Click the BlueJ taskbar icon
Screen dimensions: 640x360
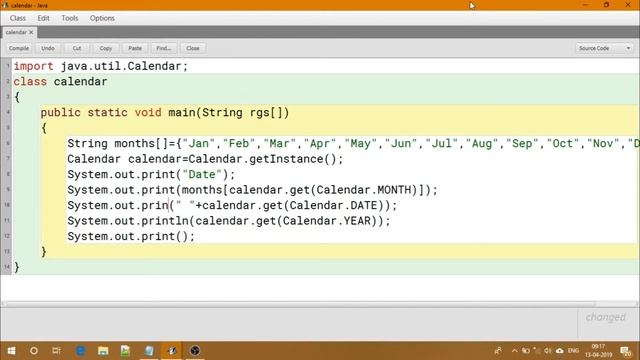point(172,351)
